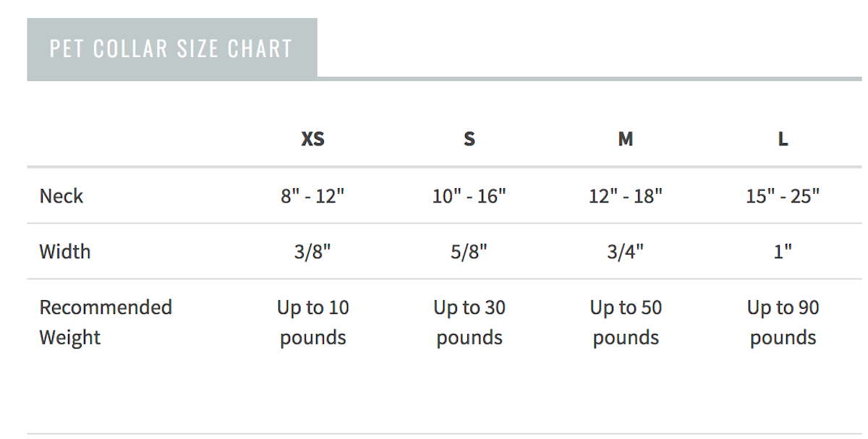Click the Neck row label

tap(61, 196)
